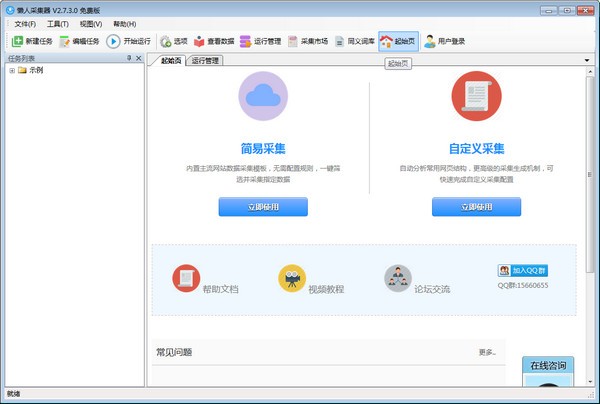Viewport: 600px width, 404px height.
Task: Click the app logo in title bar
Action: pyautogui.click(x=10, y=10)
